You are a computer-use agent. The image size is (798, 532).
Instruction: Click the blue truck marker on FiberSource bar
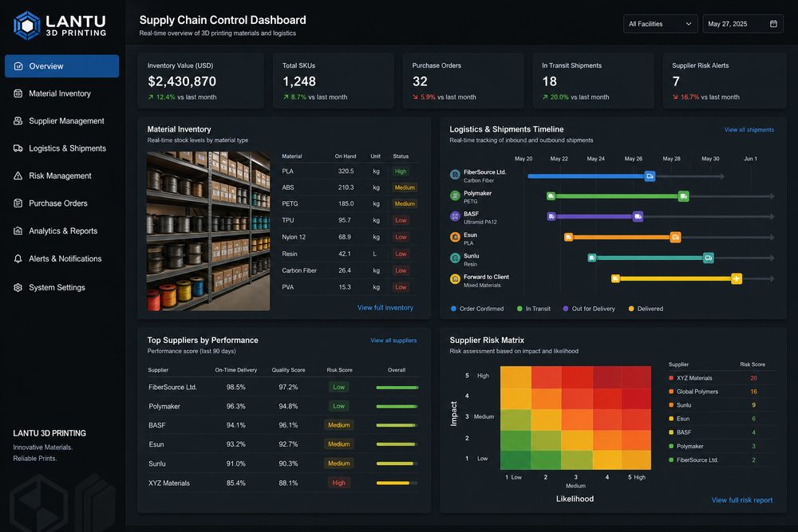650,176
